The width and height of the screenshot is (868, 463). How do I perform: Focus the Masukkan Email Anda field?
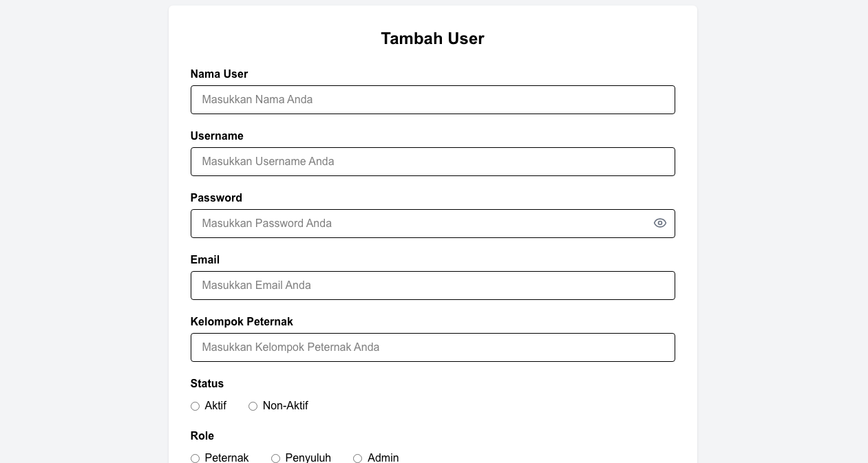[x=432, y=286]
